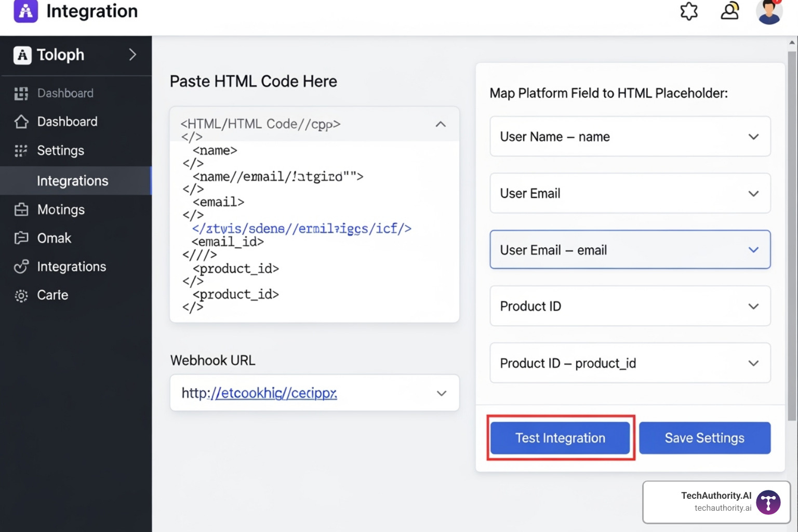The image size is (798, 532).
Task: Collapse the HTML code block with its chevron
Action: click(441, 124)
